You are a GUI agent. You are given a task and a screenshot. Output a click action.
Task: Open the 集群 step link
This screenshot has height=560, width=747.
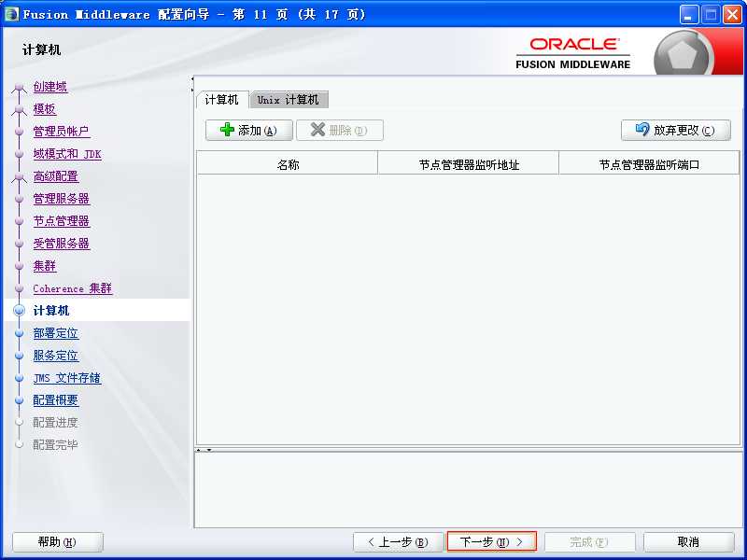point(45,266)
